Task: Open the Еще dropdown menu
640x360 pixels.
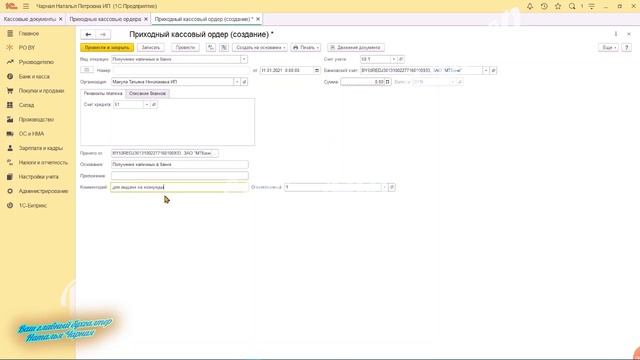Action: [x=609, y=47]
